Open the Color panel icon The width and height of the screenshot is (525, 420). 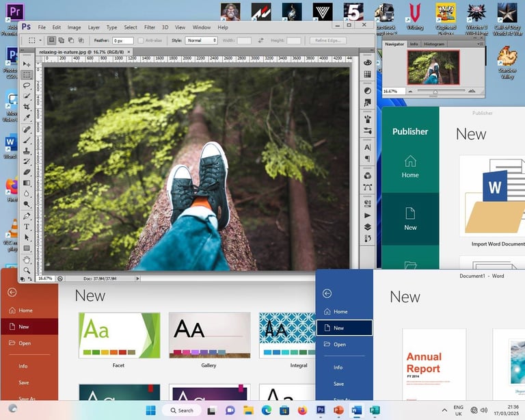tap(368, 63)
